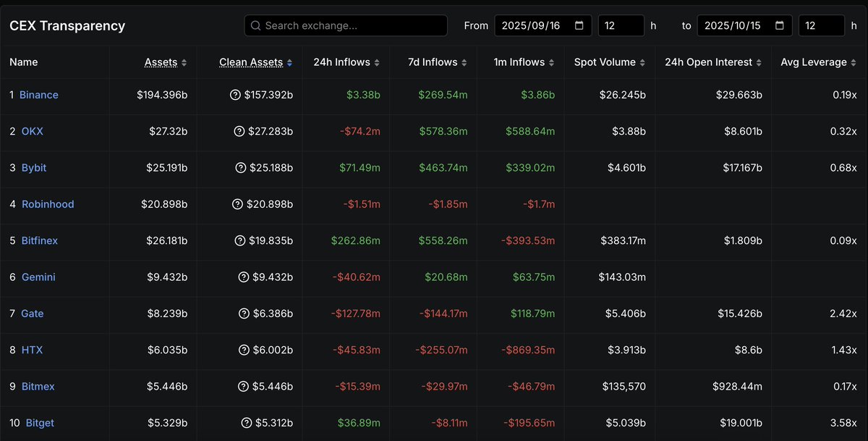Click the From hour input field
Image resolution: width=868 pixels, height=441 pixels.
621,25
